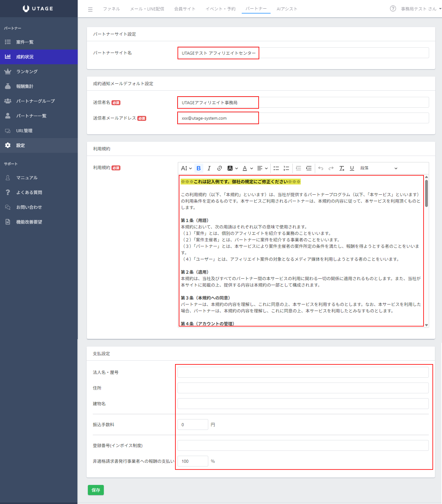Insert a numbered list
442x504 pixels.
[x=286, y=168]
